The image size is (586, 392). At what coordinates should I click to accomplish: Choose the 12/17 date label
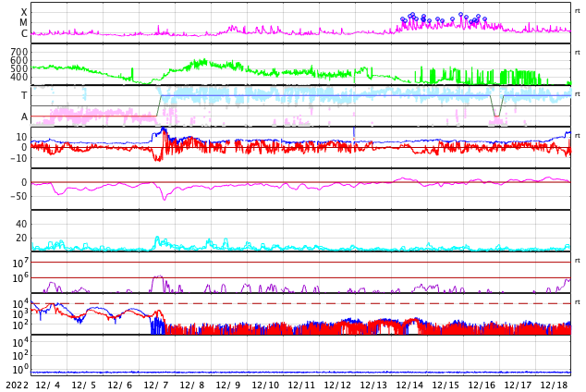click(x=518, y=386)
